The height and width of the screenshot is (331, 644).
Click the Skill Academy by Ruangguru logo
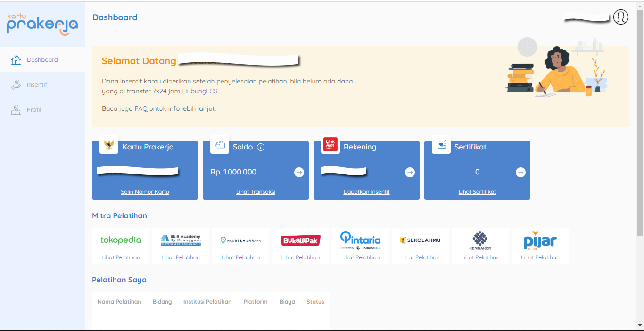coord(181,240)
